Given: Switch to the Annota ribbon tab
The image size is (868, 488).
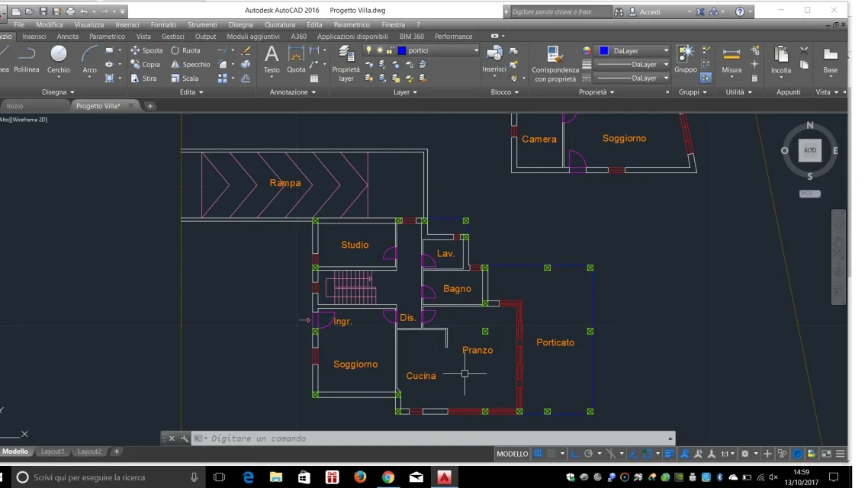Looking at the screenshot, I should pyautogui.click(x=68, y=36).
